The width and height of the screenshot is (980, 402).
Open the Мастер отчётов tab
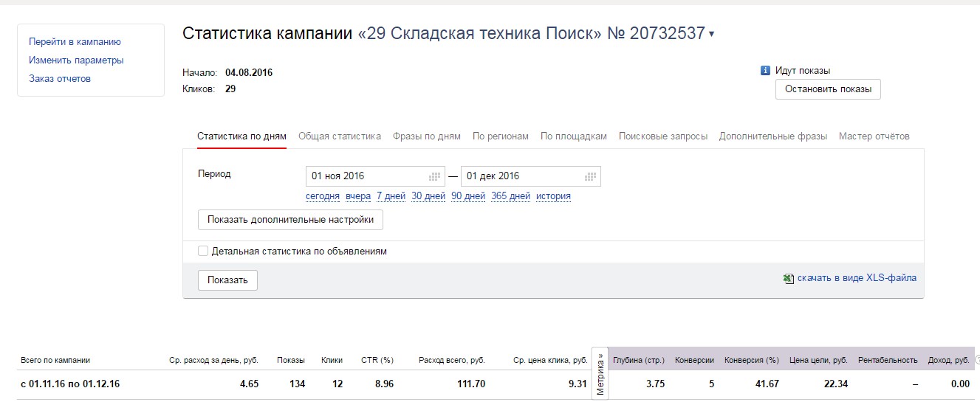point(874,136)
